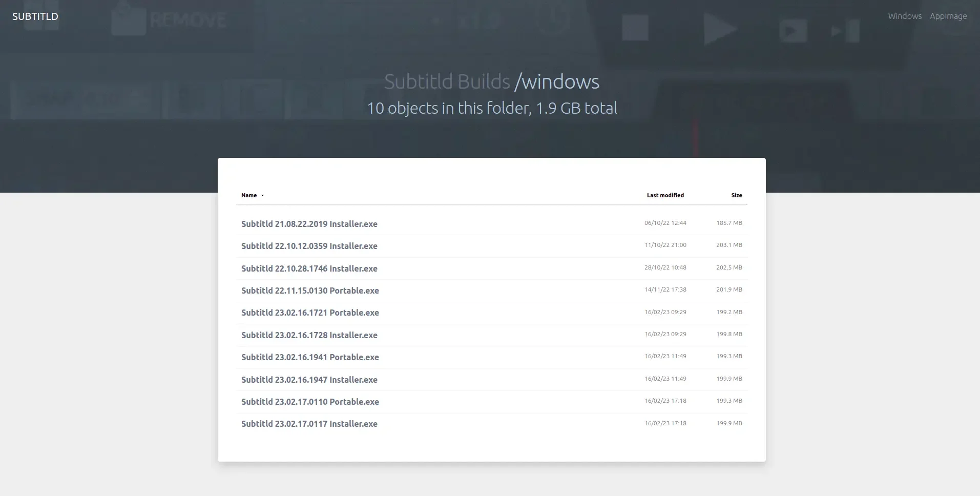Go to the AppImage builds page

[948, 16]
